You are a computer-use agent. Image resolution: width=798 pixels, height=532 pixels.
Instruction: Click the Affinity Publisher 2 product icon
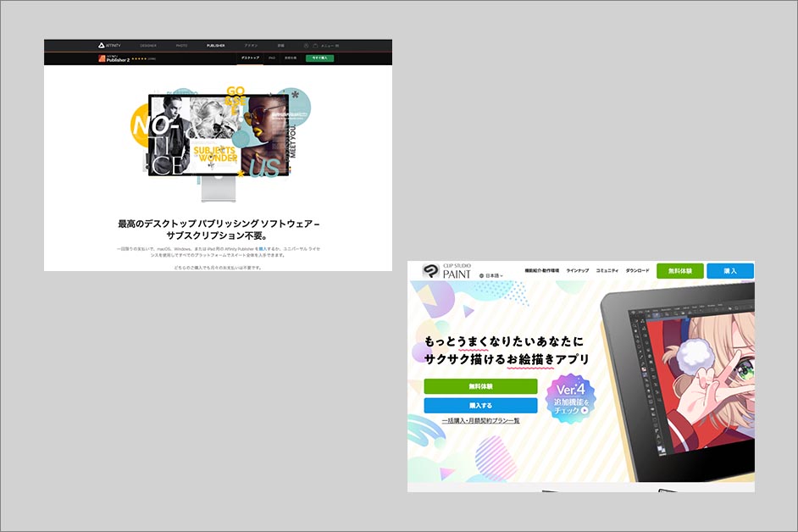[x=100, y=58]
